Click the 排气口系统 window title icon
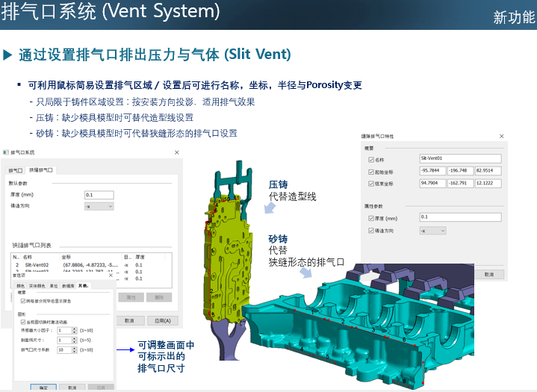This screenshot has height=392, width=537. click(5, 152)
